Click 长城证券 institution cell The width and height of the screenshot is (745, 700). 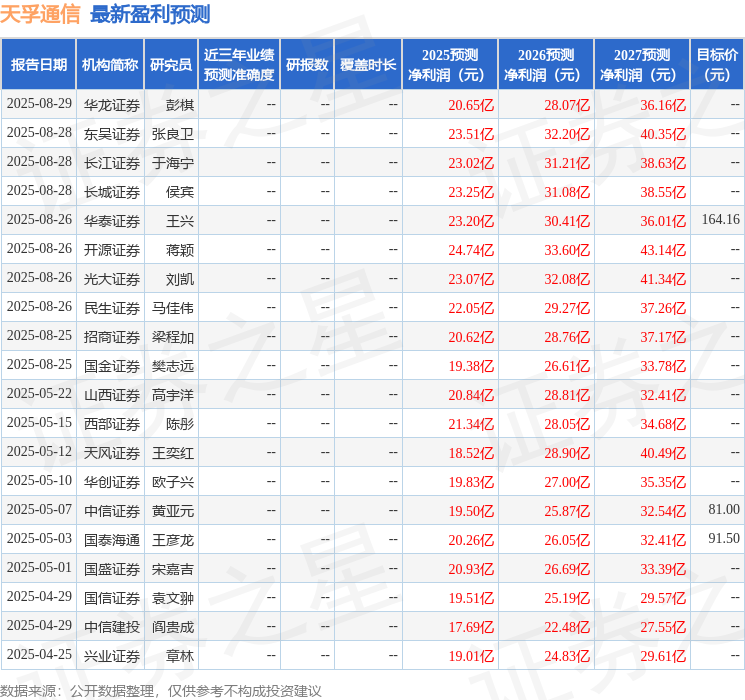112,192
